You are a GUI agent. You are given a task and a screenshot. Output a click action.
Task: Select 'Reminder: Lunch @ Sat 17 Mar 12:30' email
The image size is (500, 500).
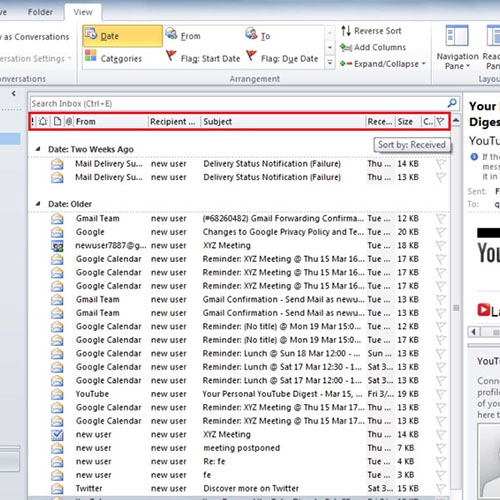point(239,367)
